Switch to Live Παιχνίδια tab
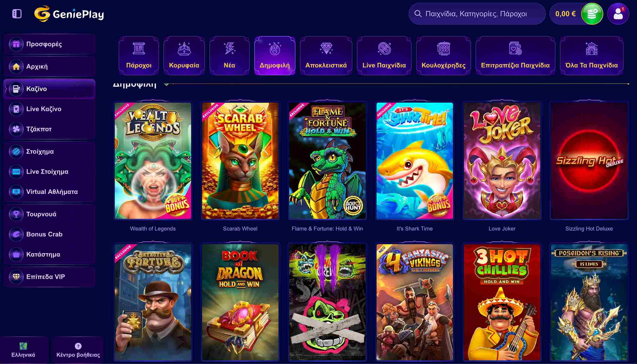Viewport: 637px width, 364px height. tap(384, 56)
